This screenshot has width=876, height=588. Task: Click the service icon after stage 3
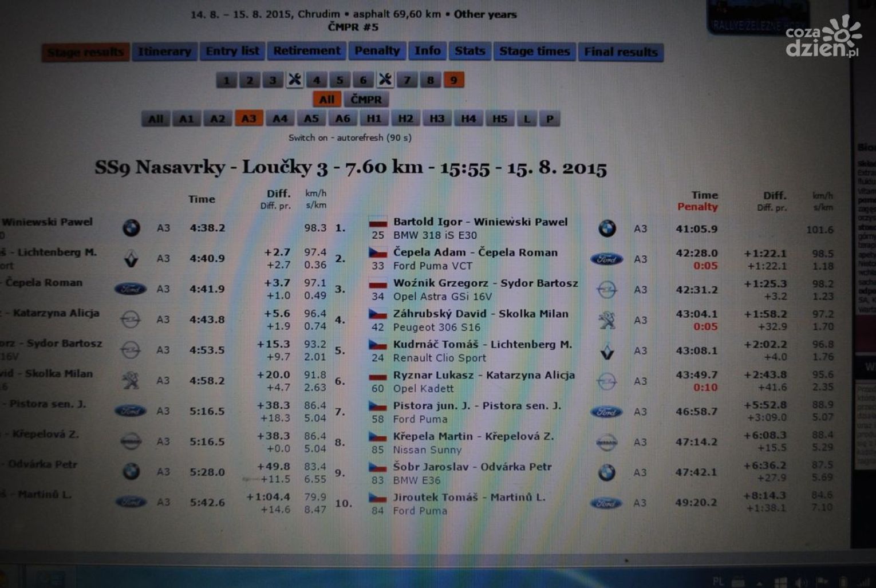294,80
